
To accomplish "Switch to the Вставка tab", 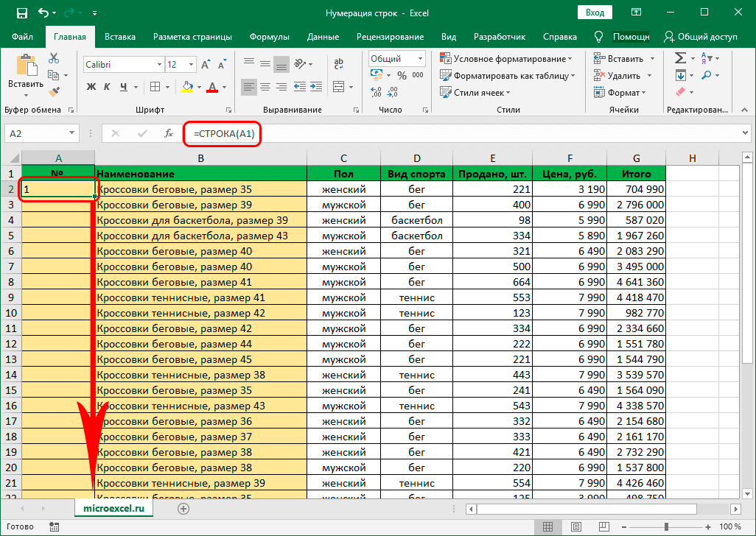I will coord(119,37).
